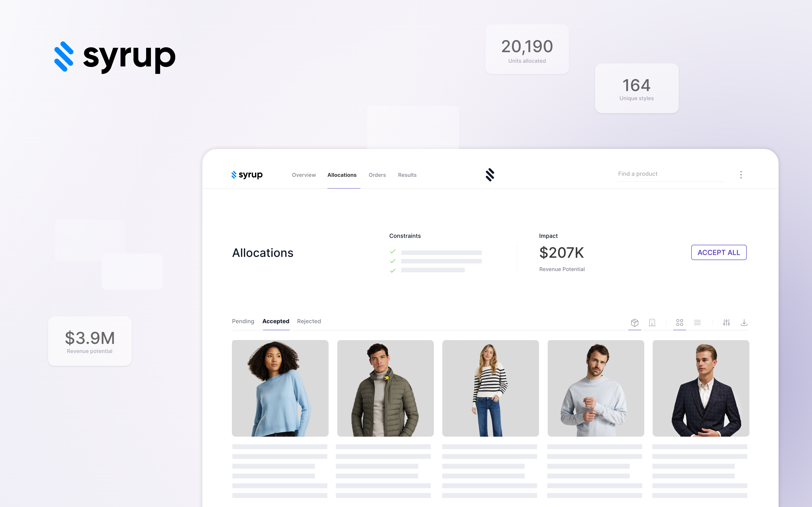Expand the Overview navigation section
Viewport: 812px width, 507px height.
point(303,175)
